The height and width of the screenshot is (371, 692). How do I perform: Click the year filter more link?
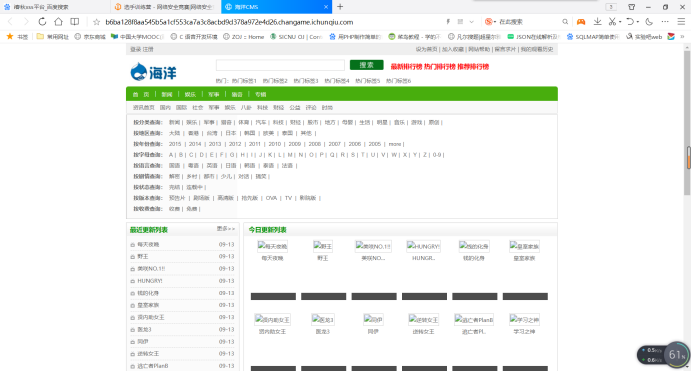point(395,144)
